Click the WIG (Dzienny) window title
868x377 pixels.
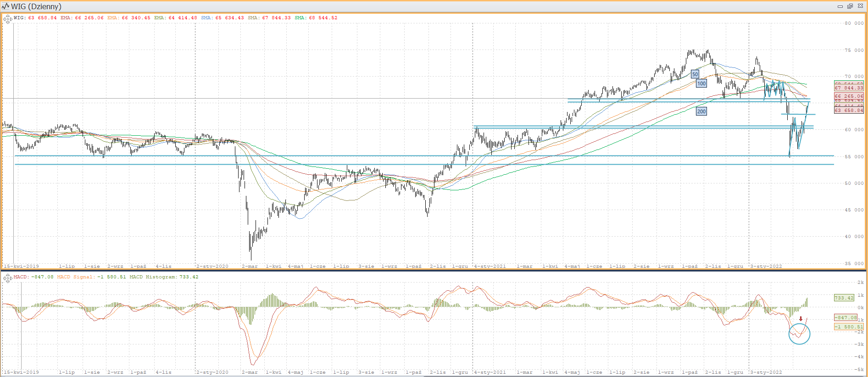[36, 6]
